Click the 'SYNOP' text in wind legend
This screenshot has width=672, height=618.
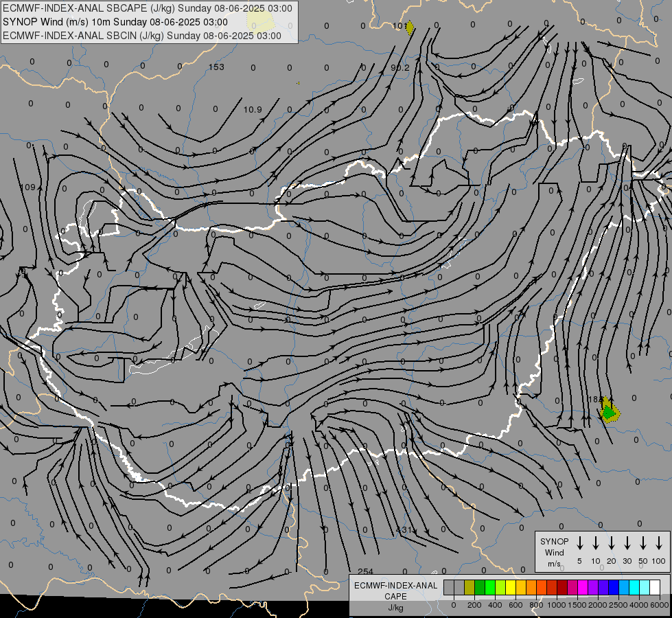point(554,541)
